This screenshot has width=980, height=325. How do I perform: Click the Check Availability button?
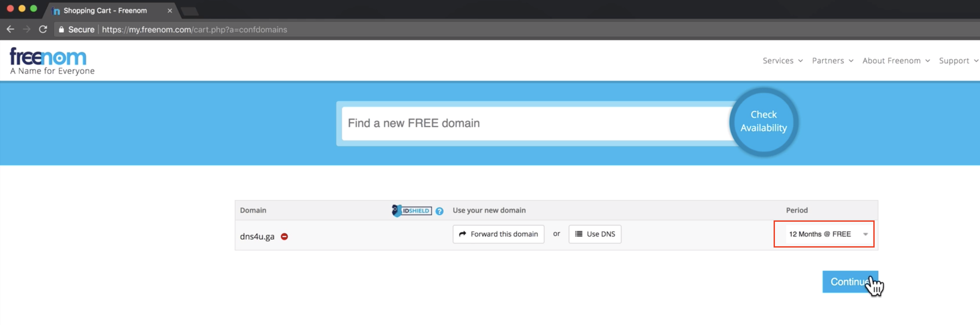point(764,122)
